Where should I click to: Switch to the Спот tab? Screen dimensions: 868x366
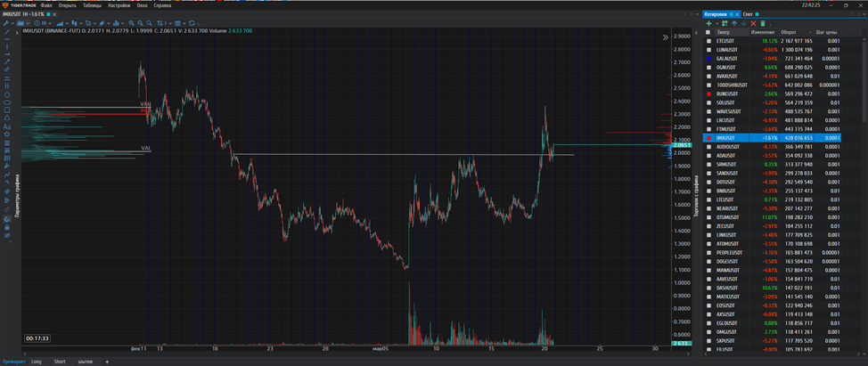(748, 14)
